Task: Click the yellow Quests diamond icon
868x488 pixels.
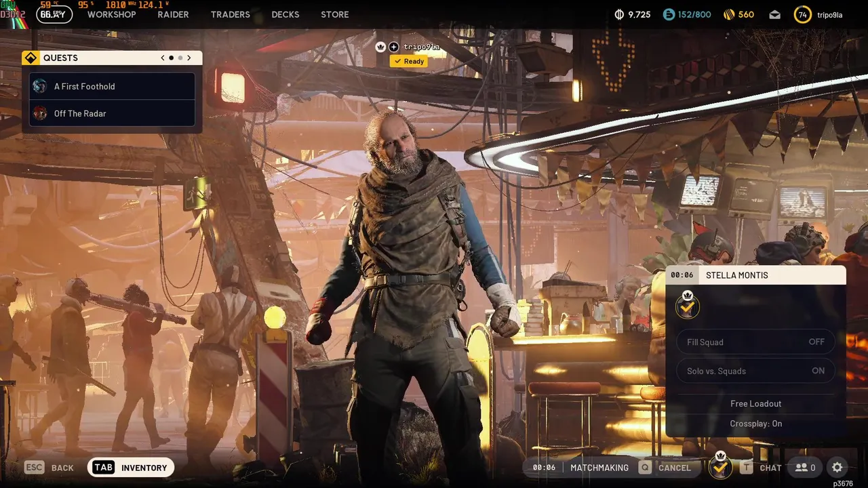Action: click(x=31, y=58)
